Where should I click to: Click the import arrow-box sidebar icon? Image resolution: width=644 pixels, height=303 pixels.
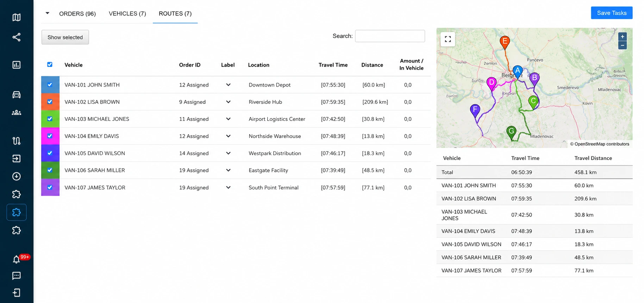pyautogui.click(x=17, y=159)
